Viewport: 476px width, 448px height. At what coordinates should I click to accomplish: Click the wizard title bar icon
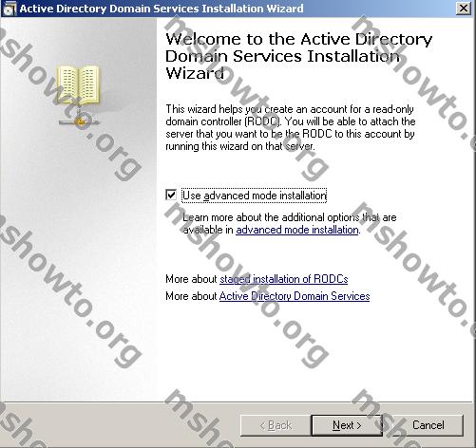(x=9, y=9)
